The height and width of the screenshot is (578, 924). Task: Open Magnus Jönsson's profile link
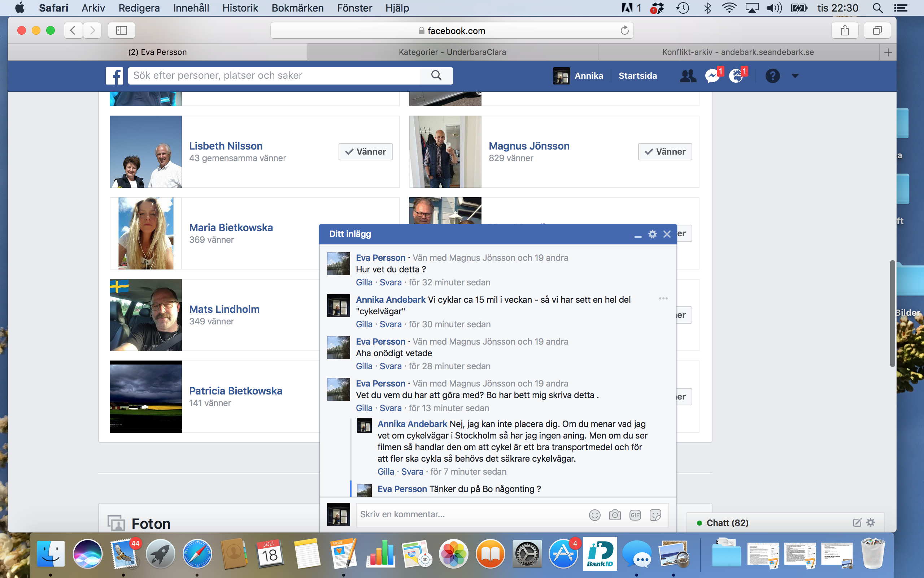pos(529,146)
